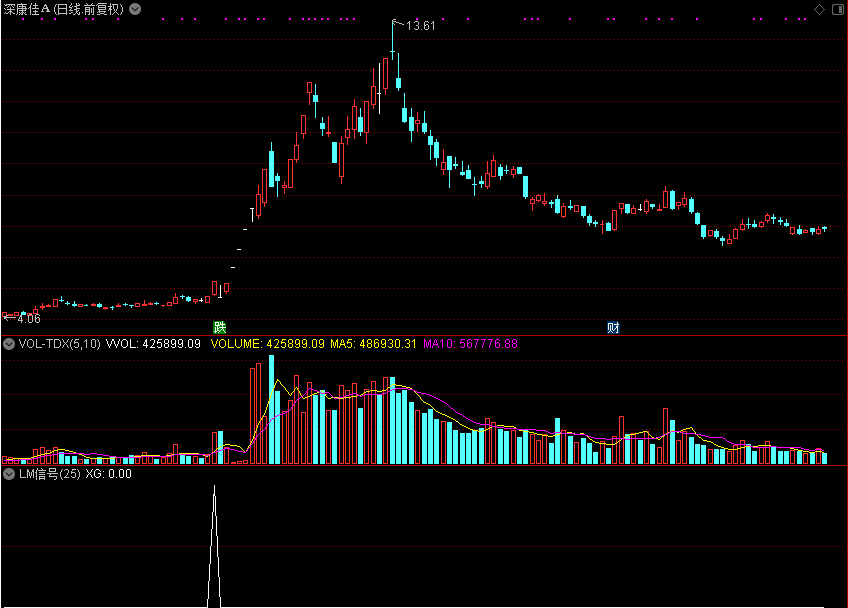848x608 pixels.
Task: Click the VOLUME: 425899.09 readout
Action: tap(268, 344)
